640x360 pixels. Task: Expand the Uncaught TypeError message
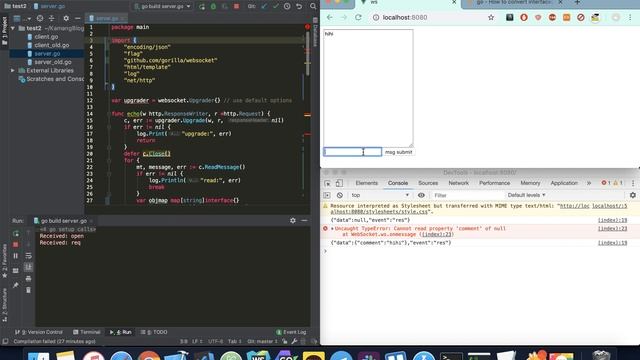point(332,229)
